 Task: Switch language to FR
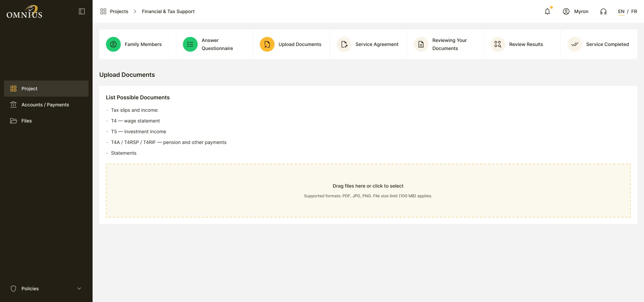634,11
